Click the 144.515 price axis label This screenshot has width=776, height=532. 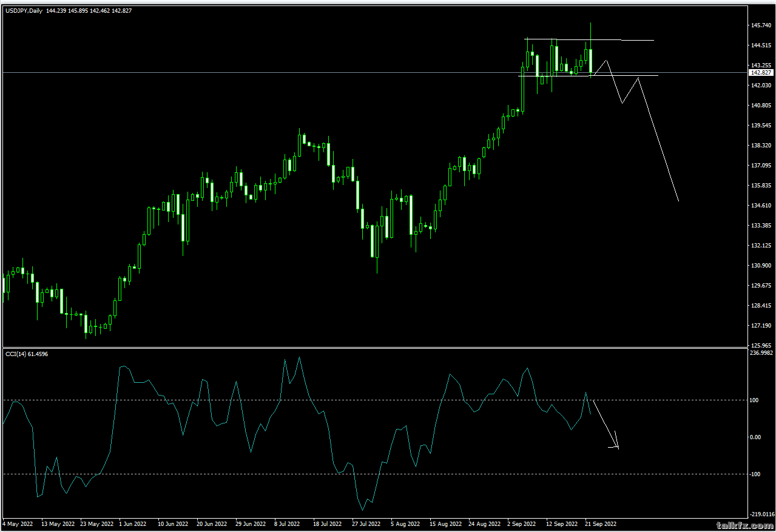[761, 45]
